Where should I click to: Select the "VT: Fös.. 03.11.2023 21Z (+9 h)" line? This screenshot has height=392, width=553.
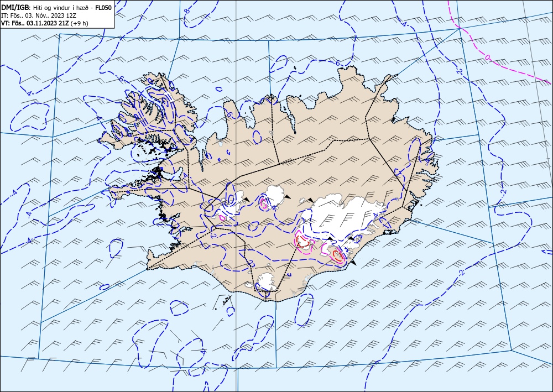[45, 23]
